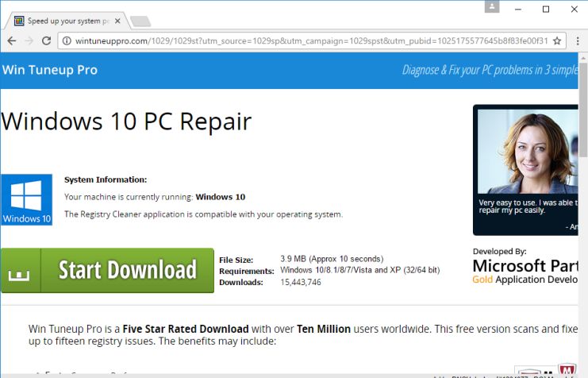Click the 'Requirements:' label
The width and height of the screenshot is (588, 378).
[x=247, y=271]
